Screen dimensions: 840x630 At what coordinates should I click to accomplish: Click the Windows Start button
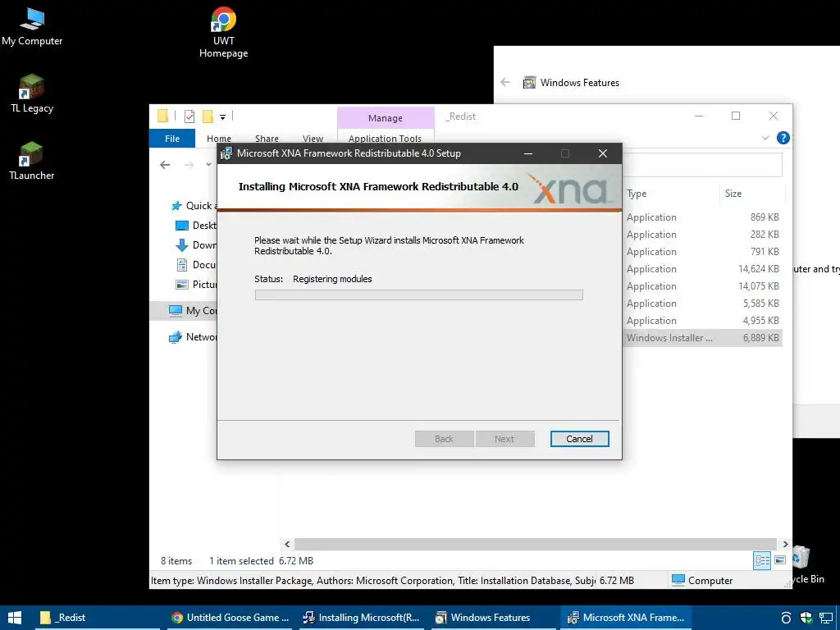click(x=15, y=618)
